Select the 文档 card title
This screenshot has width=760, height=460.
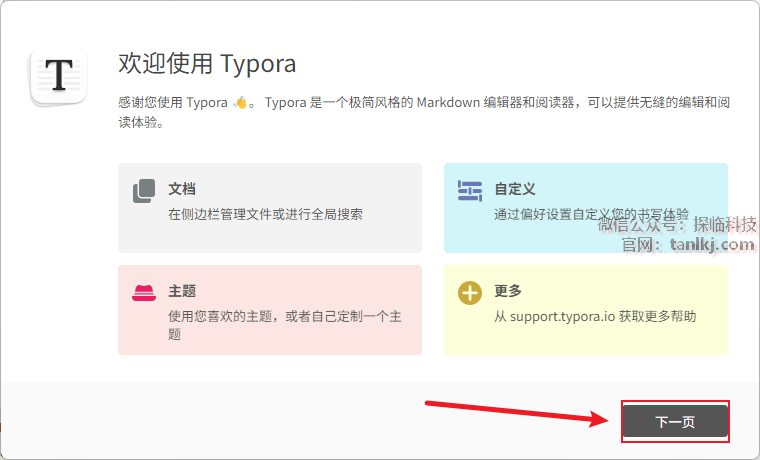coord(182,188)
